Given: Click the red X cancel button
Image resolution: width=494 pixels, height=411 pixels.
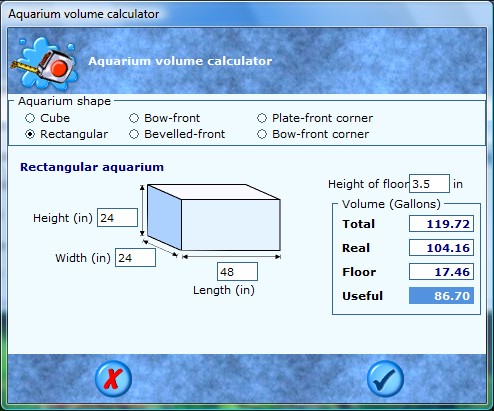Looking at the screenshot, I should 113,379.
